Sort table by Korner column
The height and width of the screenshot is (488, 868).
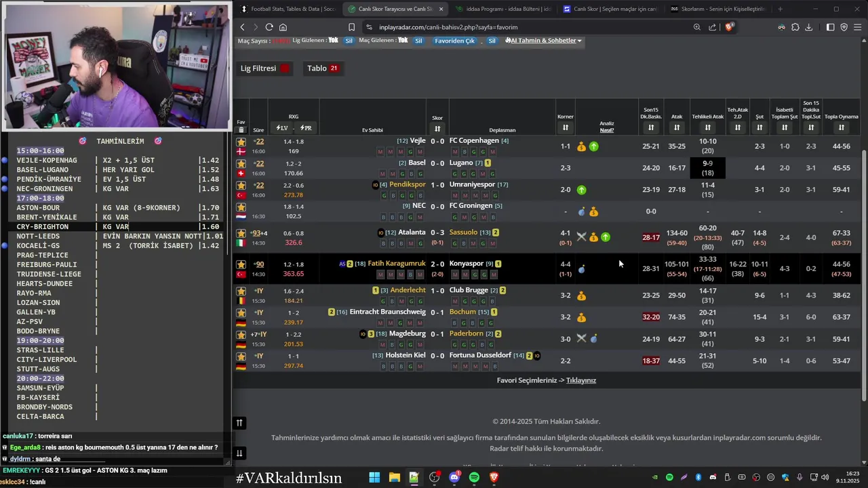click(565, 127)
